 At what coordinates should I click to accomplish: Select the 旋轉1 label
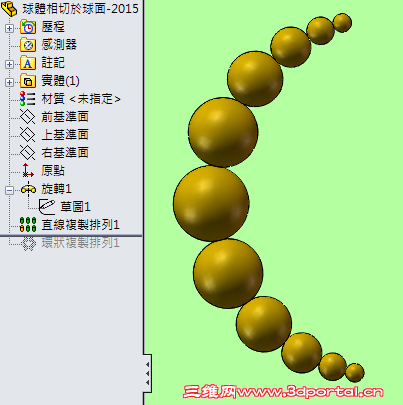pyautogui.click(x=56, y=189)
